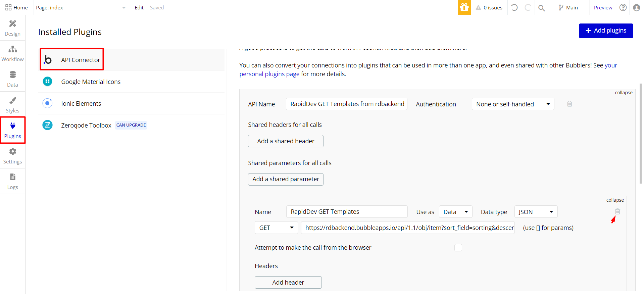Open the Logs document icon

(x=12, y=177)
